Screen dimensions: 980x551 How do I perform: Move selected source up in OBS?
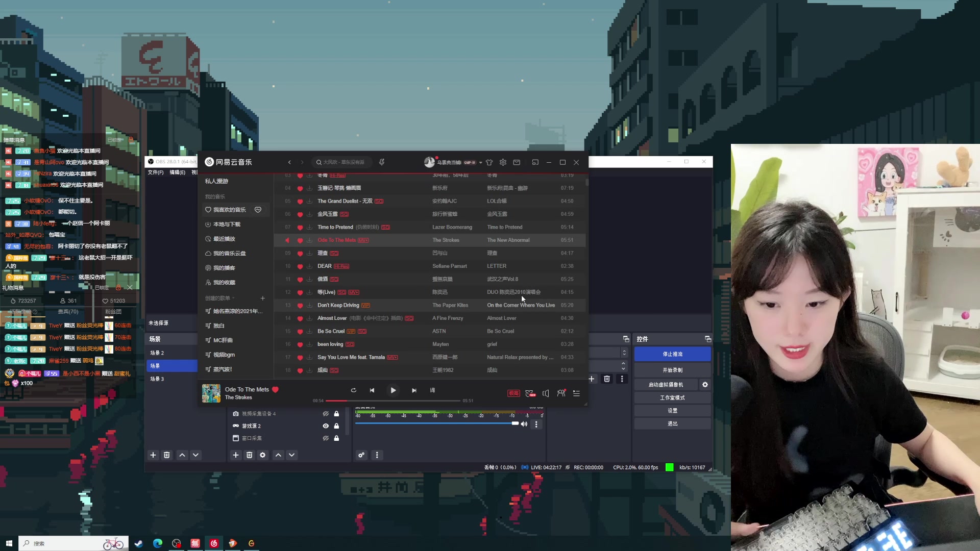tap(278, 455)
